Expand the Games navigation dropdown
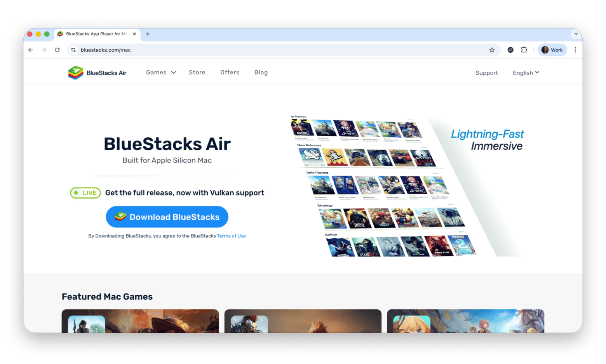Image resolution: width=606 pixels, height=364 pixels. [x=160, y=72]
